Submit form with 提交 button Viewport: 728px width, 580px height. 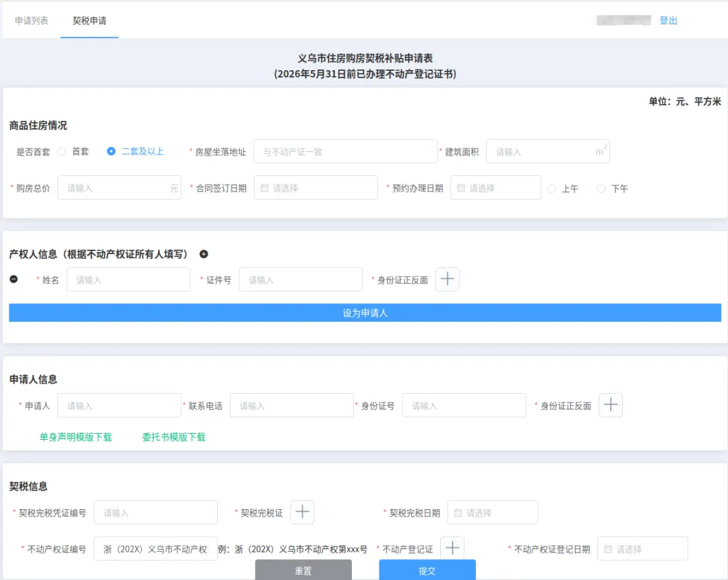click(427, 570)
